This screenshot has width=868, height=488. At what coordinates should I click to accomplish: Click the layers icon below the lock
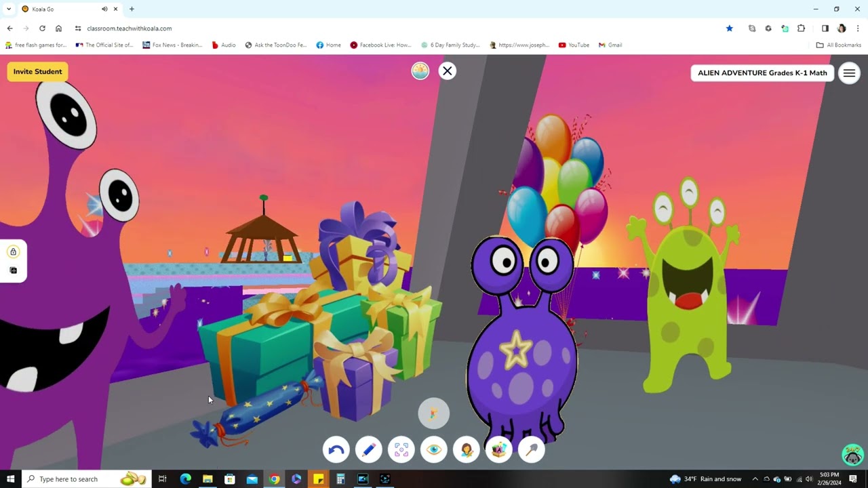pos(13,270)
